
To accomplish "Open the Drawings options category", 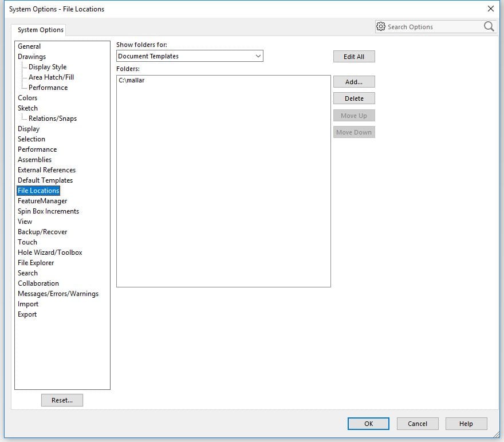I will [x=31, y=57].
